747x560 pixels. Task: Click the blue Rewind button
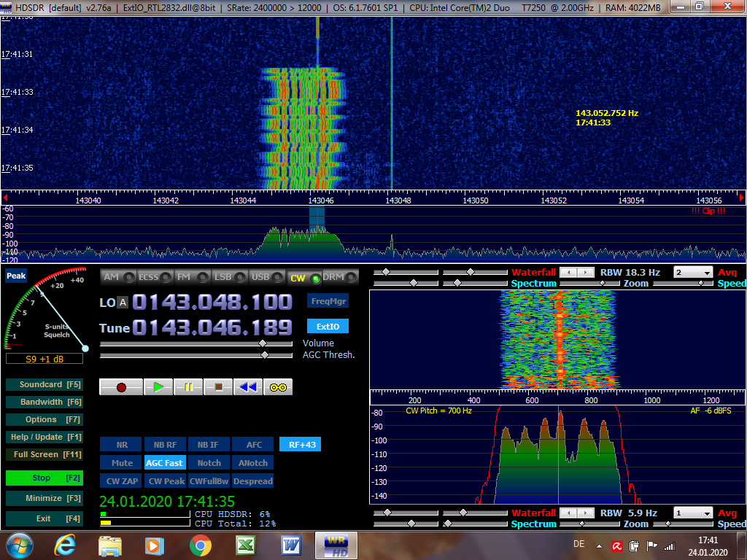[x=248, y=387]
